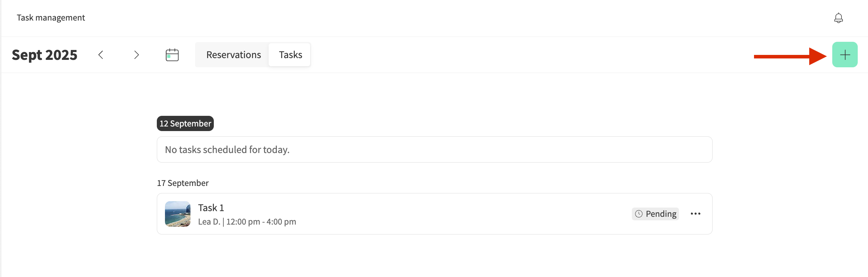Click the 'No tasks scheduled for today' box

point(434,149)
